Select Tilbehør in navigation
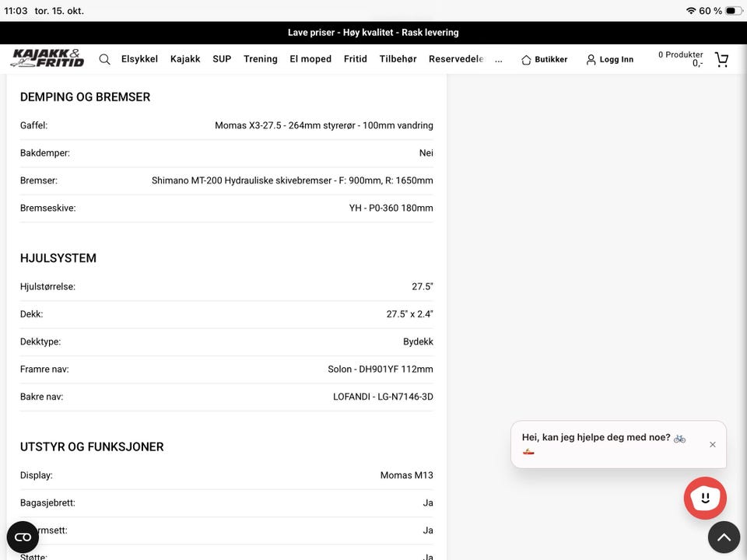The image size is (747, 560). point(398,59)
